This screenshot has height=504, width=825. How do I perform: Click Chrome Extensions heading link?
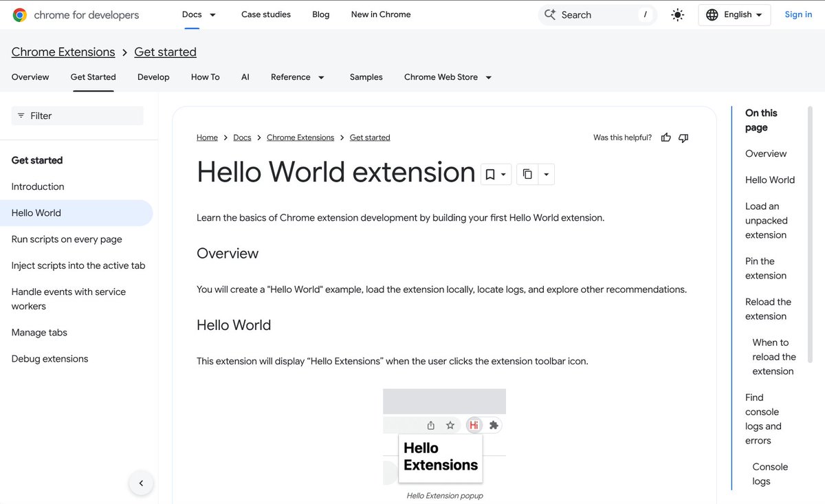click(63, 52)
